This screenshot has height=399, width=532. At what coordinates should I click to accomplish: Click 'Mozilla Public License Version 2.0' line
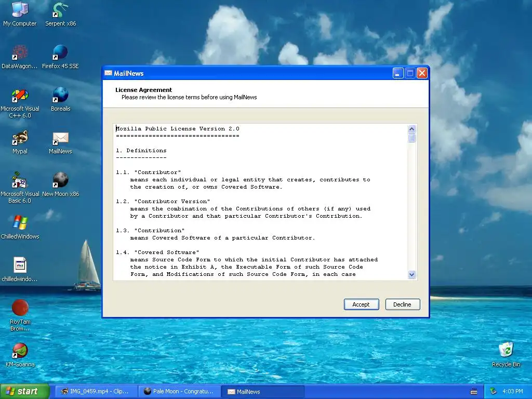coord(178,129)
